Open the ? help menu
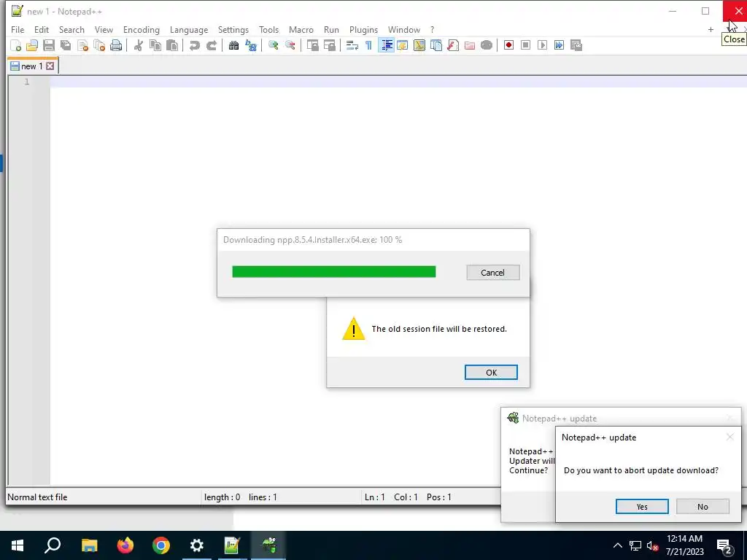Screen dimensions: 747x560 tap(432, 29)
